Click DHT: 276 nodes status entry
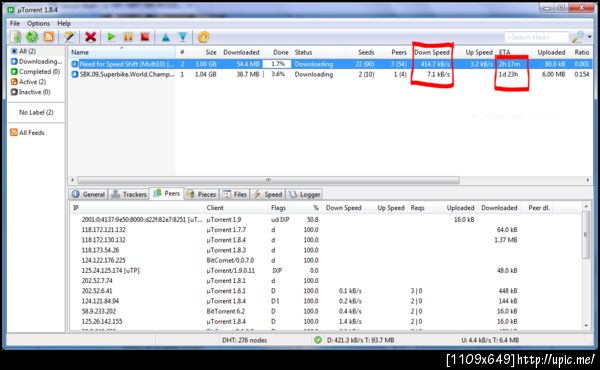Screen dimensions: 600x370 pos(245,340)
